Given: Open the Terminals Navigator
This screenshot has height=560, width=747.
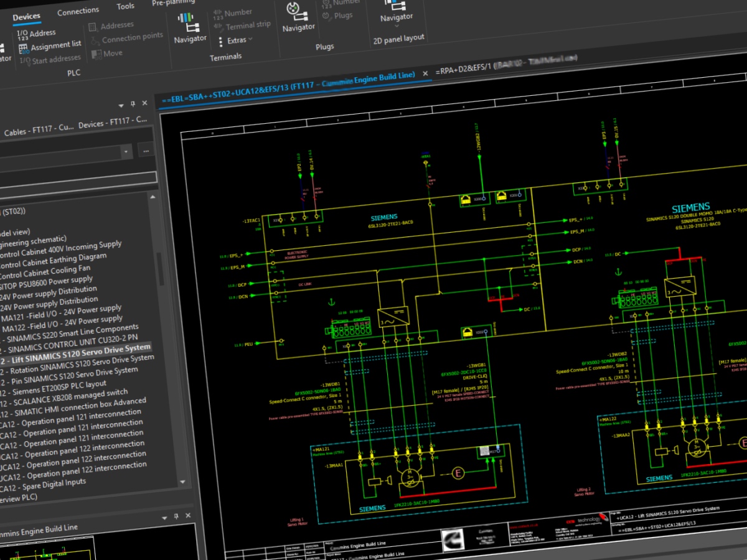Looking at the screenshot, I should pyautogui.click(x=190, y=27).
